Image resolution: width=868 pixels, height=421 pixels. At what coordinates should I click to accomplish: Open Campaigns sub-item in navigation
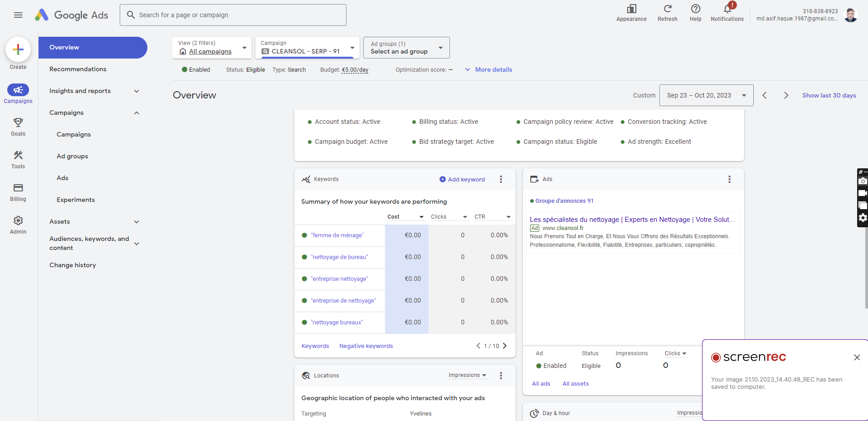coord(74,134)
